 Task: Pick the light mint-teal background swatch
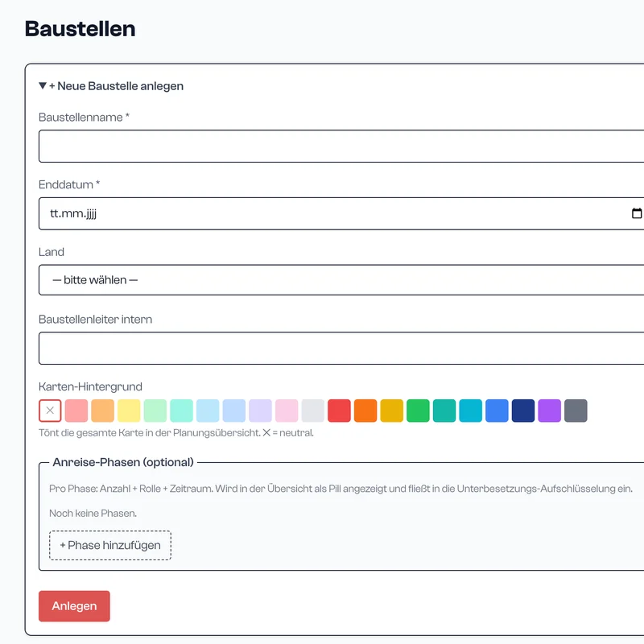tap(182, 411)
